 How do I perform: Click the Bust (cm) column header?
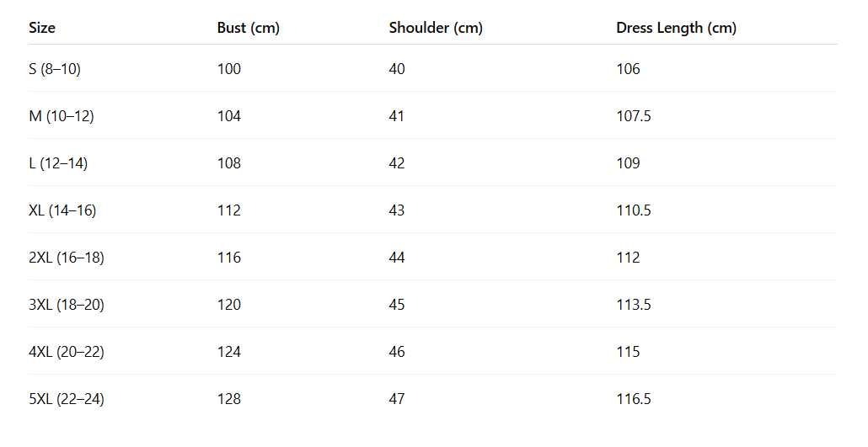(249, 28)
